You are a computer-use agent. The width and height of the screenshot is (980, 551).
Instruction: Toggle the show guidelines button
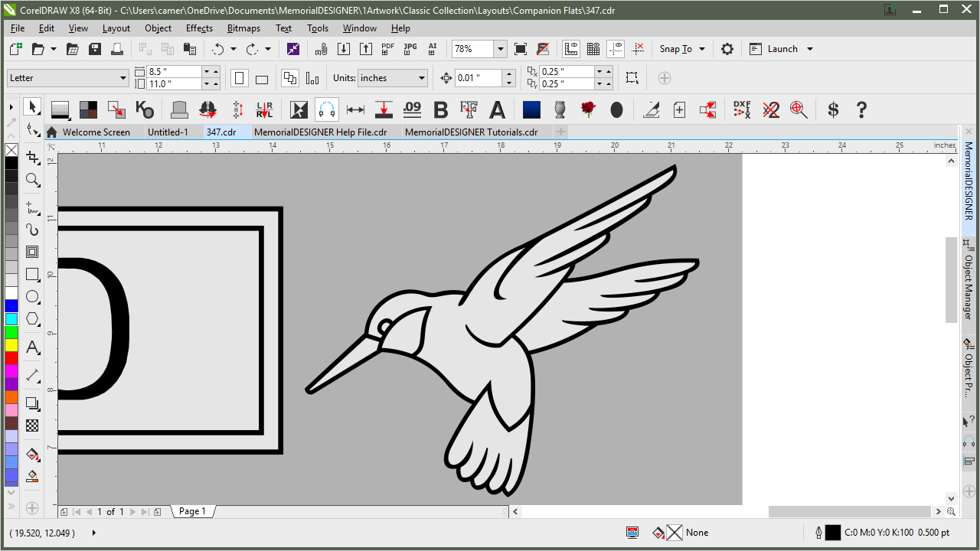(x=616, y=49)
